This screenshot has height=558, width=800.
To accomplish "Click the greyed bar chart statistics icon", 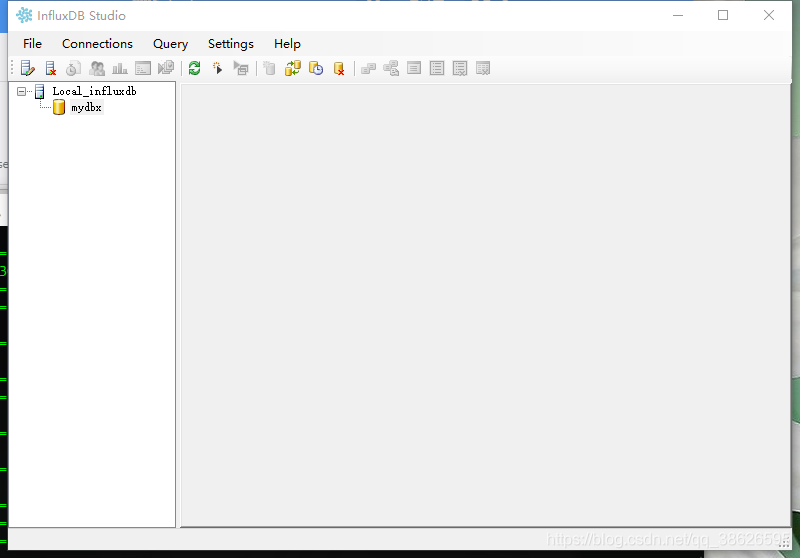I will point(120,68).
